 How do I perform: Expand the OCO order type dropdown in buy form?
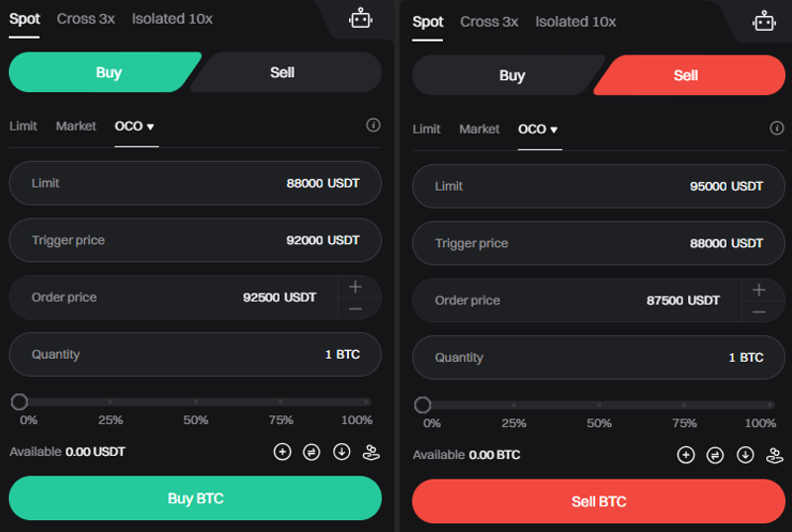coord(135,127)
